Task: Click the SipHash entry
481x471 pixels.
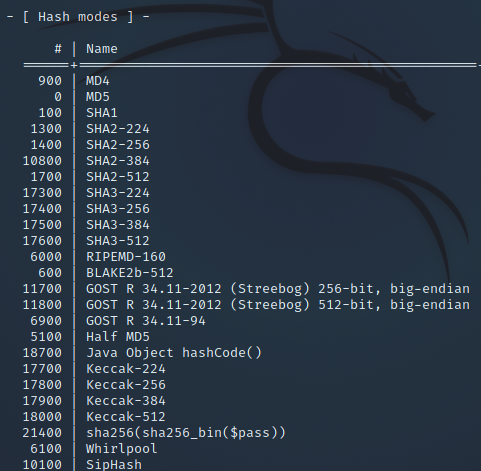Action: point(114,465)
